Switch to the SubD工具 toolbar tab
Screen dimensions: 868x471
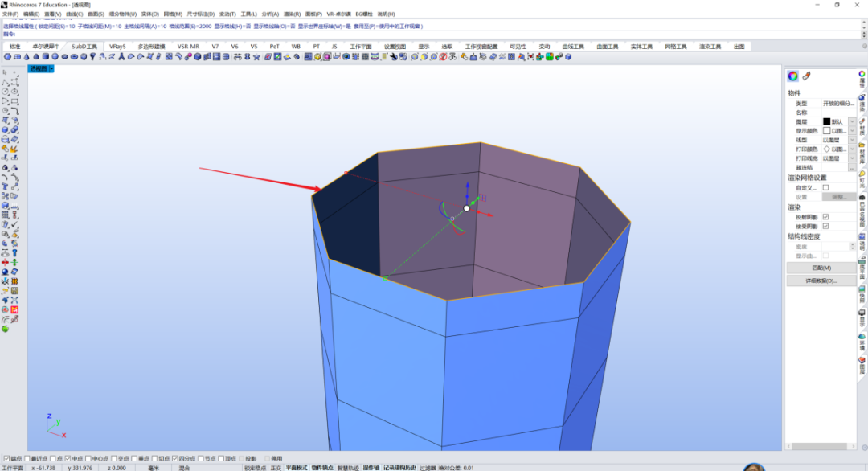[84, 47]
